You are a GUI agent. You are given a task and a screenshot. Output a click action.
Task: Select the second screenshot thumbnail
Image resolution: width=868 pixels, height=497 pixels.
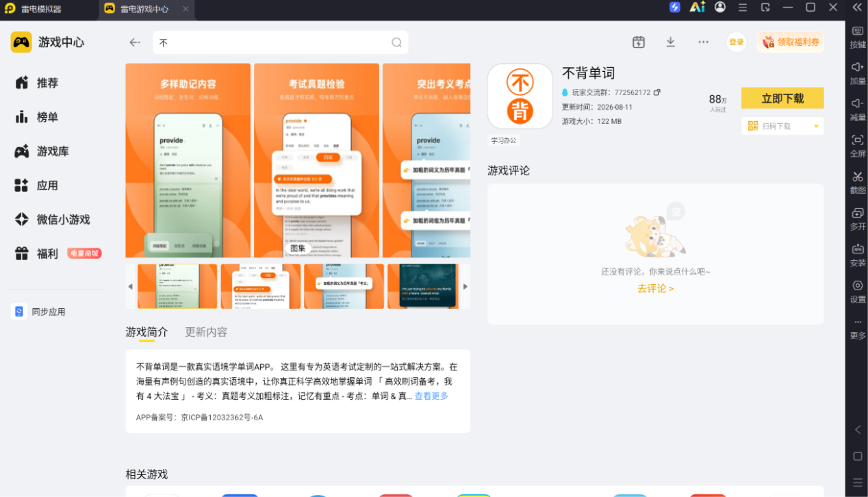tap(261, 286)
